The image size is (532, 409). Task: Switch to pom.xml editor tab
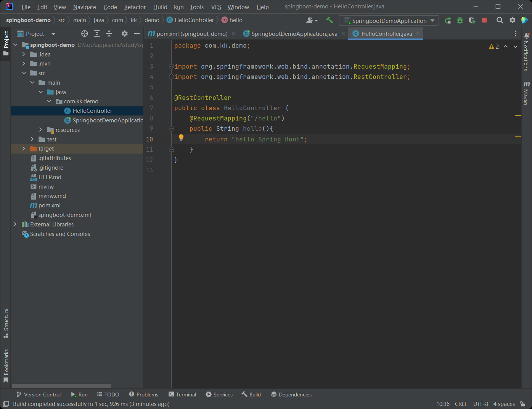(192, 34)
